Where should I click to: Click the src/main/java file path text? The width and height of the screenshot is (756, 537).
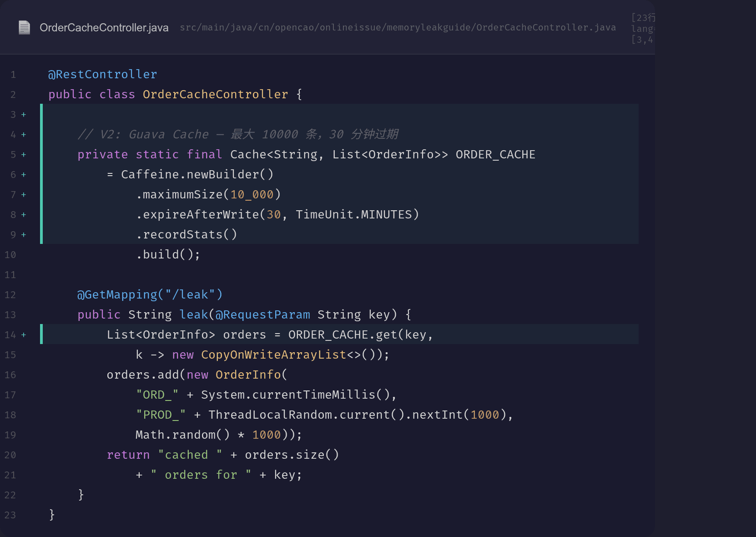[x=398, y=27]
